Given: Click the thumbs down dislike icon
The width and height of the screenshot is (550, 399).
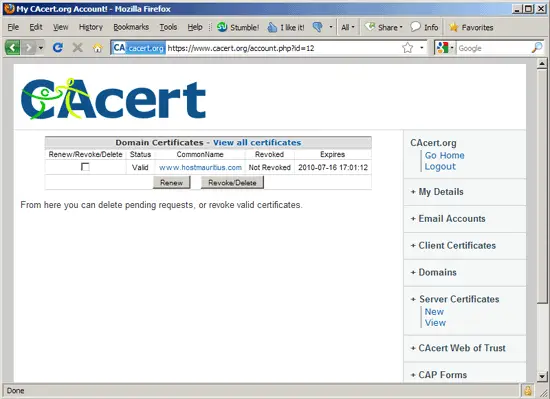Looking at the screenshot, I should coord(317,27).
